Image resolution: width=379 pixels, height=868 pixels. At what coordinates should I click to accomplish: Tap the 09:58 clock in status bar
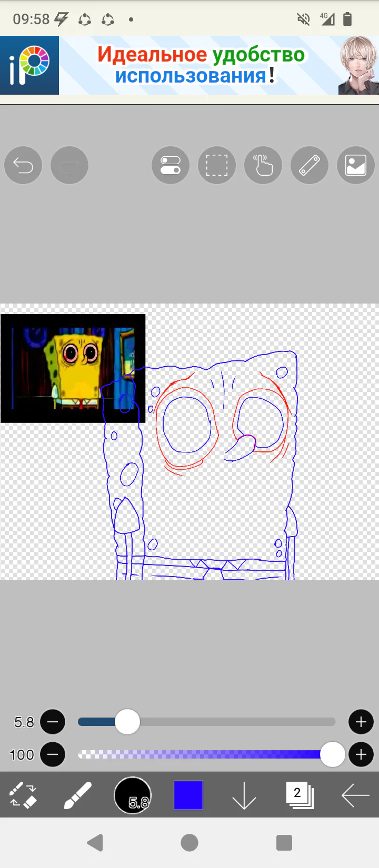click(31, 19)
